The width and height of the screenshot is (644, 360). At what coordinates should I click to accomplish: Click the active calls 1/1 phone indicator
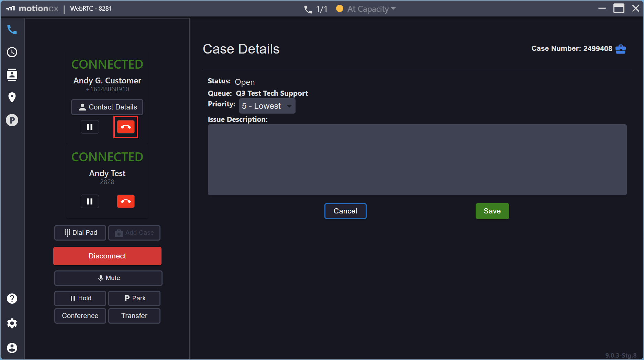click(315, 9)
